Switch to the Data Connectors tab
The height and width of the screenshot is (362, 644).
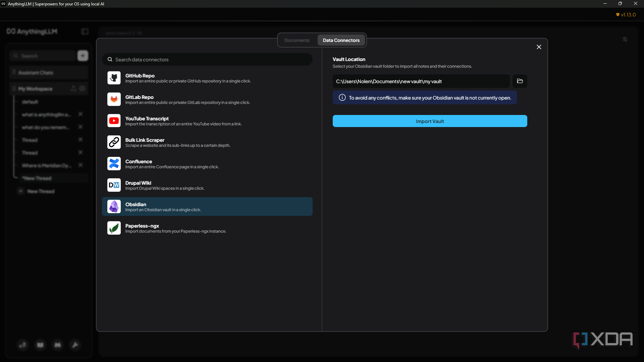(x=341, y=40)
